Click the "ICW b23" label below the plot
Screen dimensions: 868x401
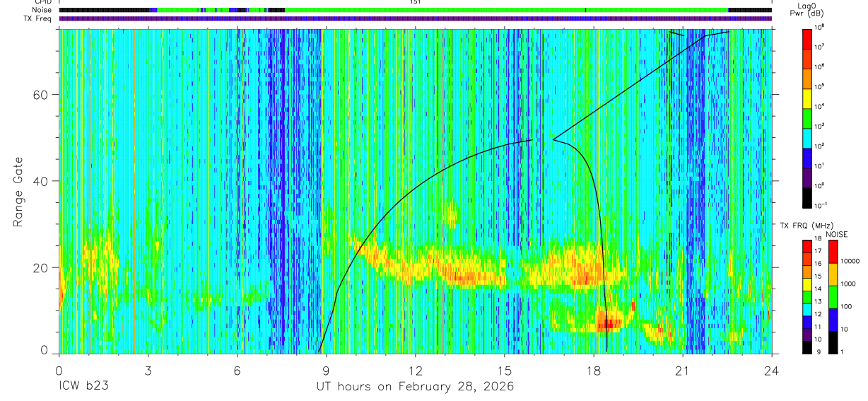pyautogui.click(x=83, y=387)
